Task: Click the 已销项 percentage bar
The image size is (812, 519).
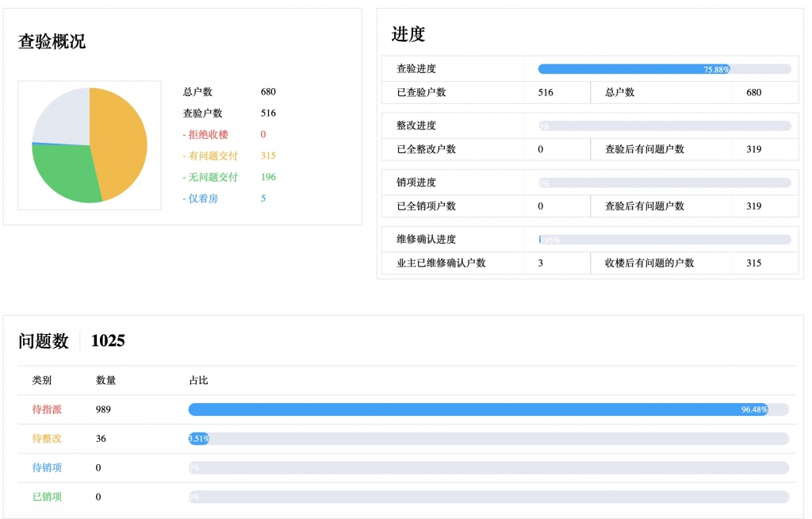Action: pyautogui.click(x=488, y=497)
